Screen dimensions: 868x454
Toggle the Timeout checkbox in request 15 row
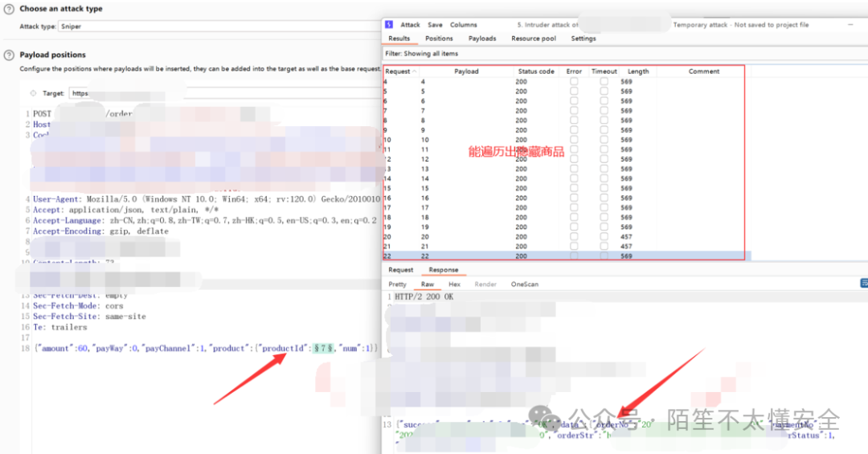point(604,188)
